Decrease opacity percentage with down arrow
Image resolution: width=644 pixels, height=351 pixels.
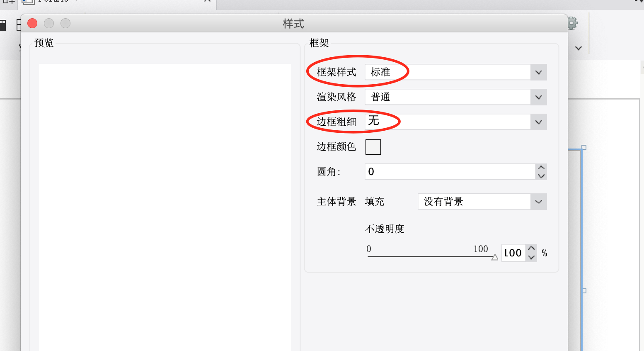(532, 257)
